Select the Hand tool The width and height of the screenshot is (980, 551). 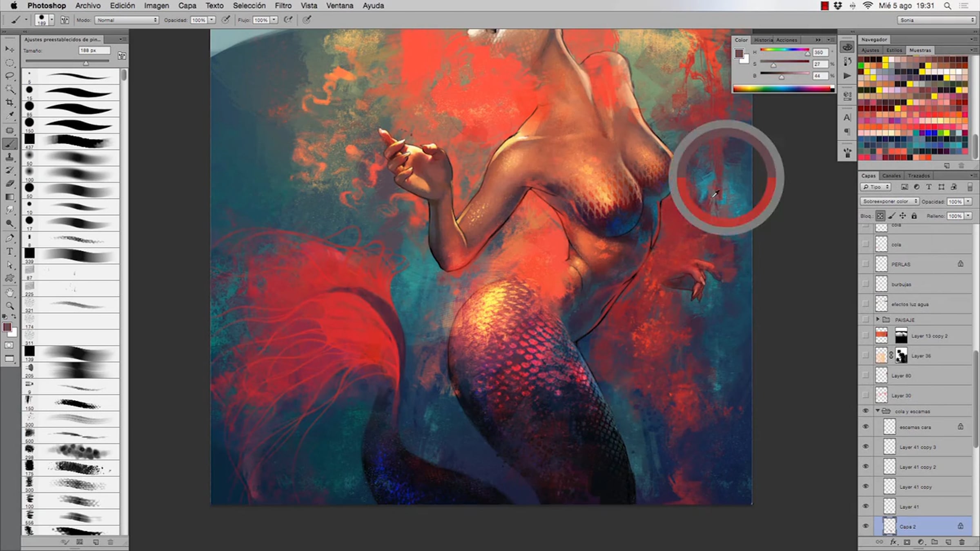(x=9, y=292)
